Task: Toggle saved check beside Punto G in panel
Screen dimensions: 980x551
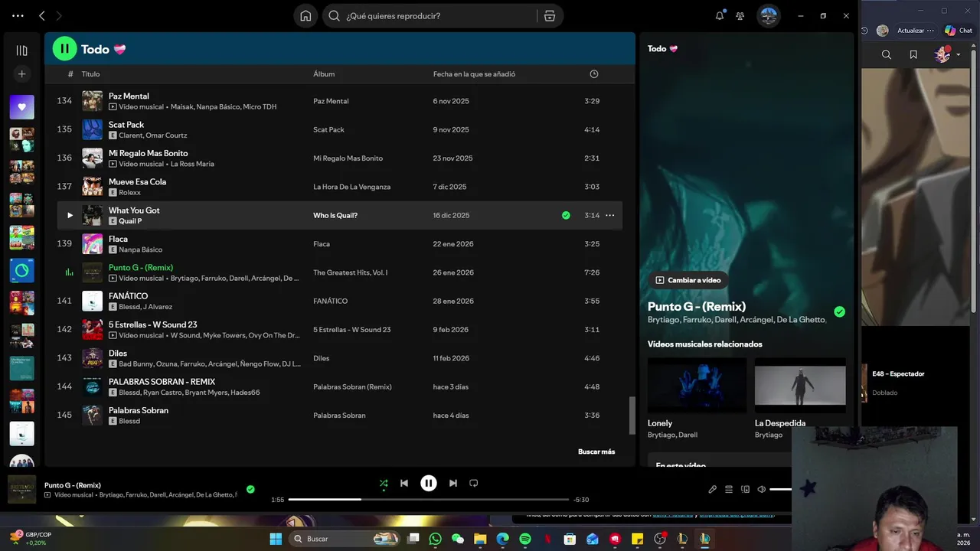Action: point(840,311)
